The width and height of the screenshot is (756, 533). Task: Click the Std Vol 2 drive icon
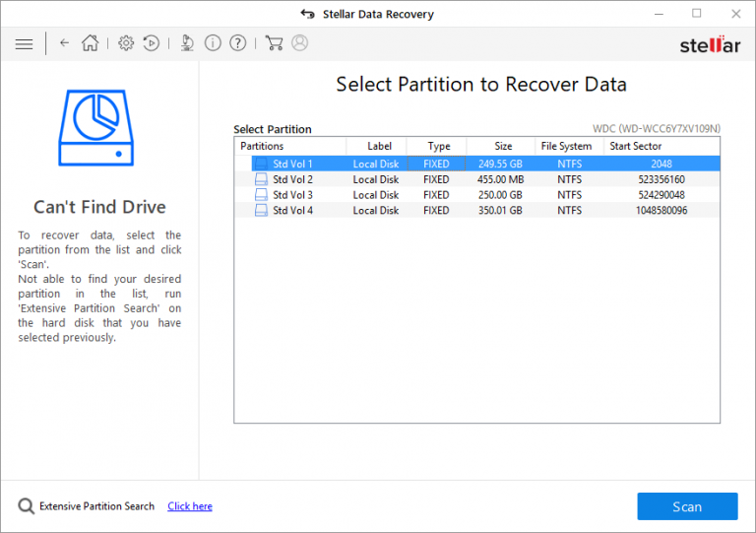pyautogui.click(x=261, y=179)
